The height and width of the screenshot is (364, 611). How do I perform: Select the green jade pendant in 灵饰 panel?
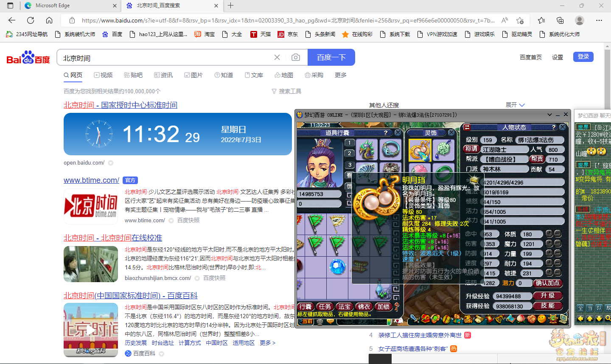pos(443,149)
